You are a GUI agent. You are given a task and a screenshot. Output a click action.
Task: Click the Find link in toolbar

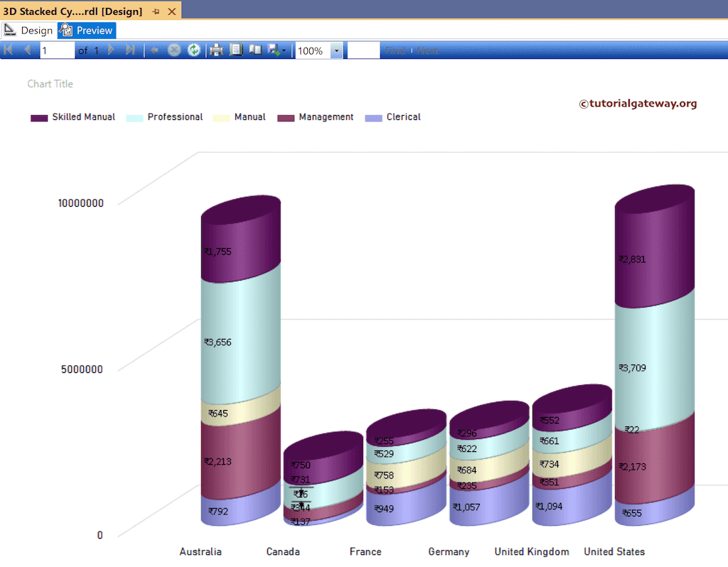coord(396,50)
